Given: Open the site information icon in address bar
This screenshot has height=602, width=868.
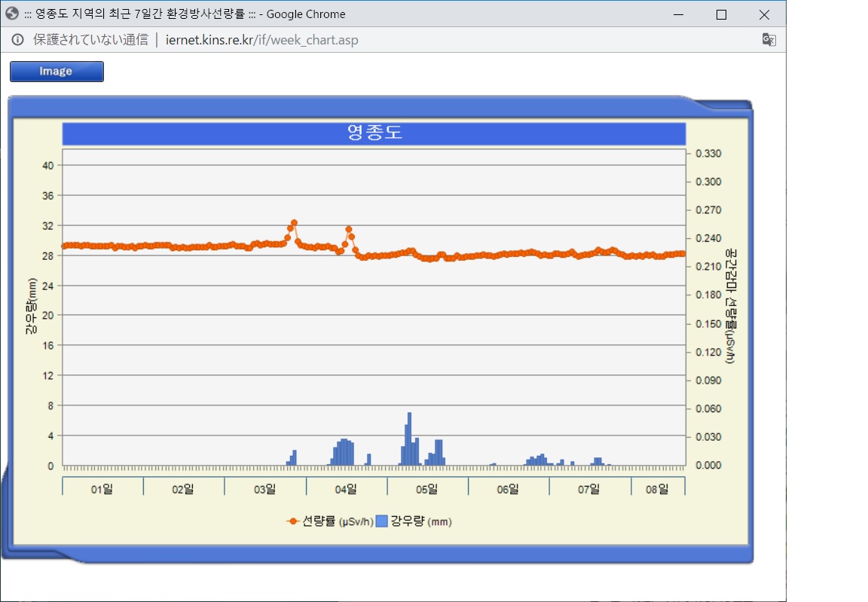Looking at the screenshot, I should (x=17, y=40).
